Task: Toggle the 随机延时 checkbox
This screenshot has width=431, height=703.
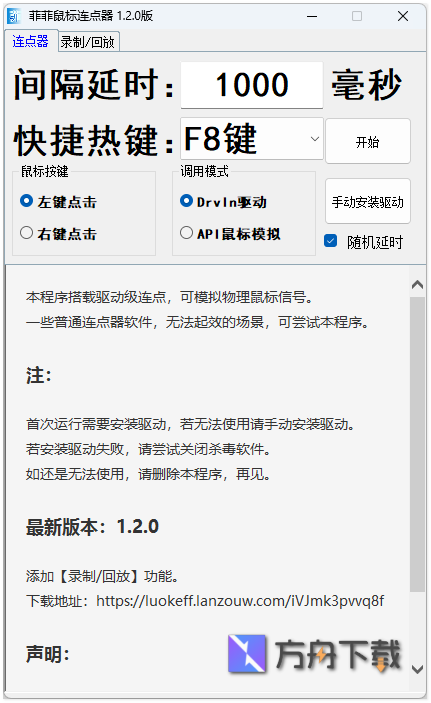Action: pyautogui.click(x=331, y=241)
